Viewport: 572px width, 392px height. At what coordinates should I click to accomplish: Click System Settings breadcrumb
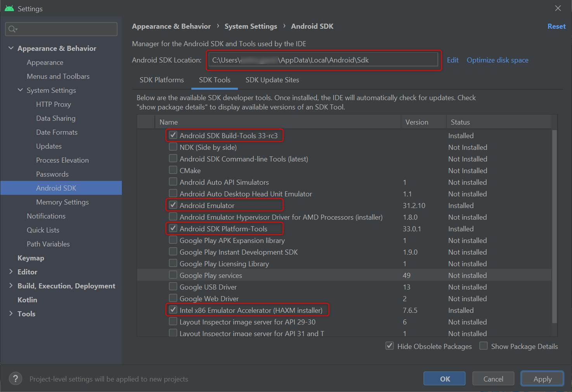pyautogui.click(x=251, y=26)
